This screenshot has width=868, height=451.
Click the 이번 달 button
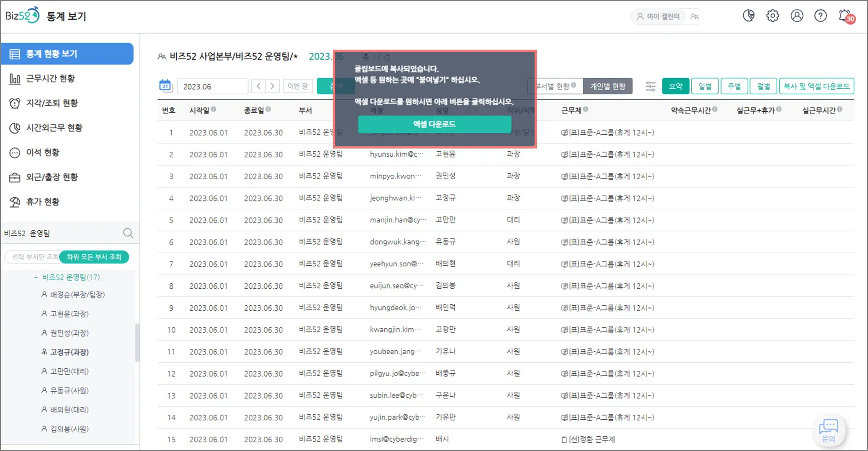pos(298,86)
